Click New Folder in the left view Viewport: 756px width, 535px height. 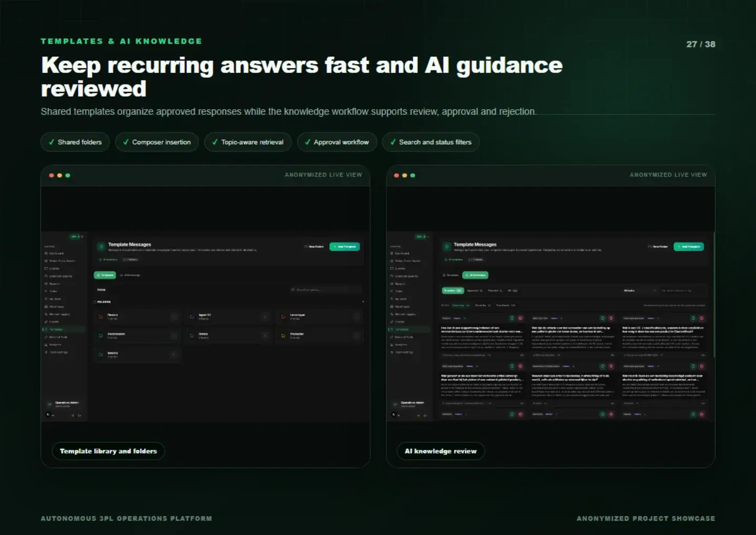point(314,247)
